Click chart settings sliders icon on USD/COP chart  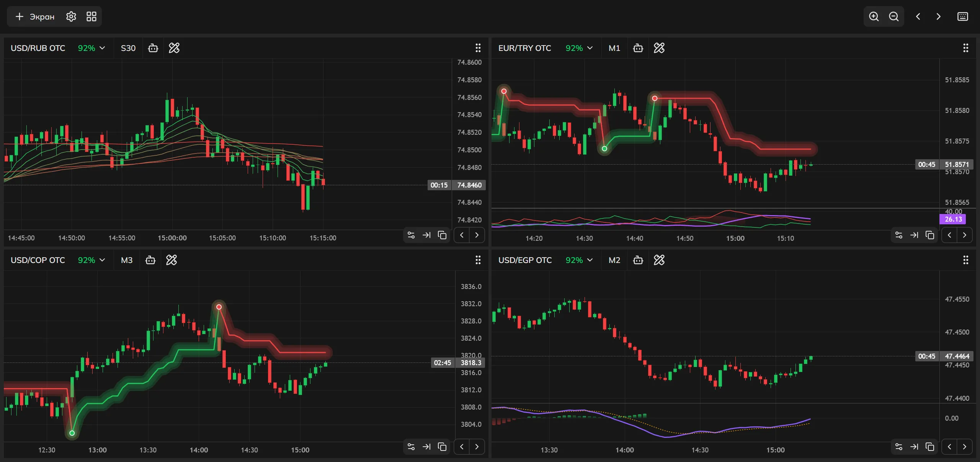point(410,447)
